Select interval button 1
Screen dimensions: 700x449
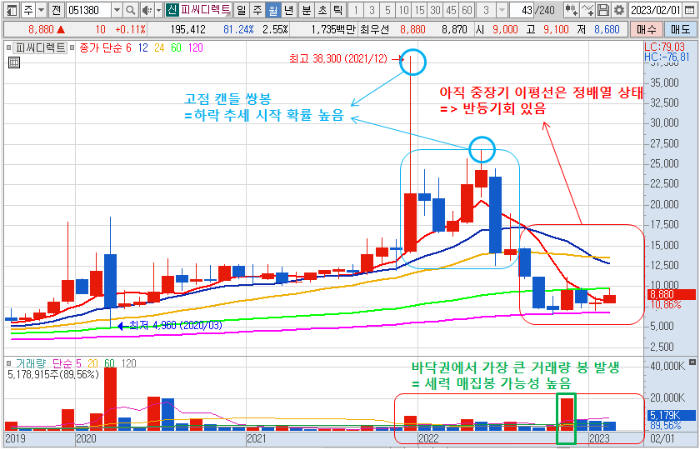(x=355, y=10)
